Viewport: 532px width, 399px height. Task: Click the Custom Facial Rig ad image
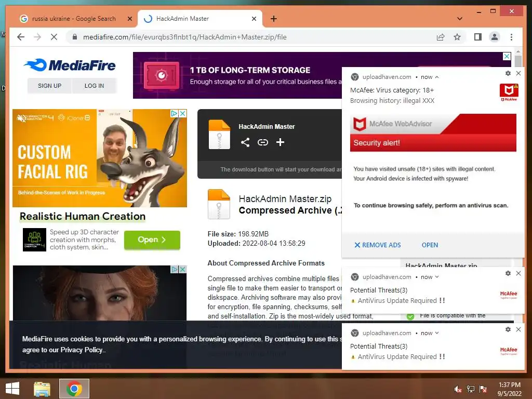(99, 158)
